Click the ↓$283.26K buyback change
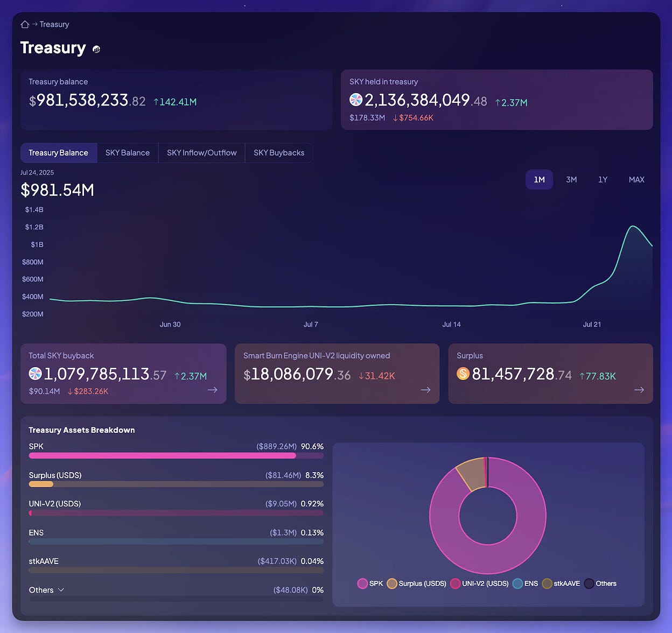The height and width of the screenshot is (633, 672). 88,391
